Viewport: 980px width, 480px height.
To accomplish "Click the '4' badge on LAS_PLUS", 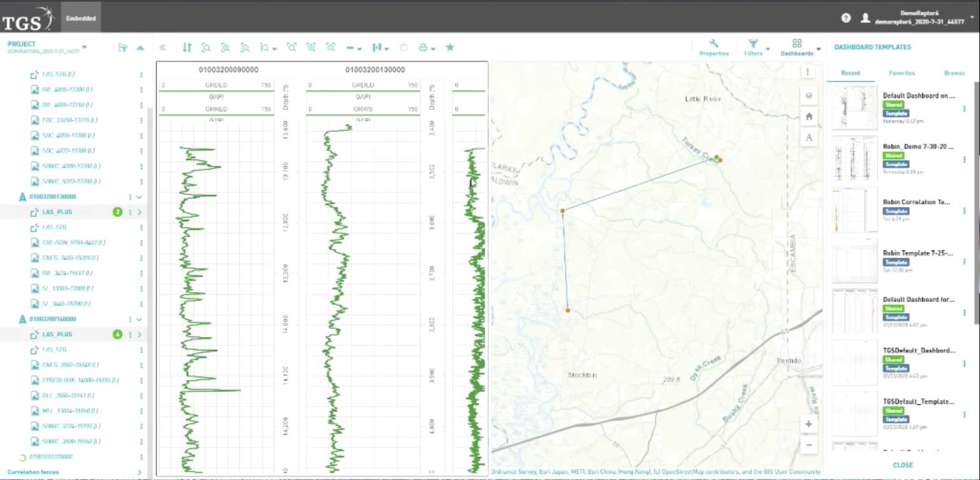I will 117,335.
